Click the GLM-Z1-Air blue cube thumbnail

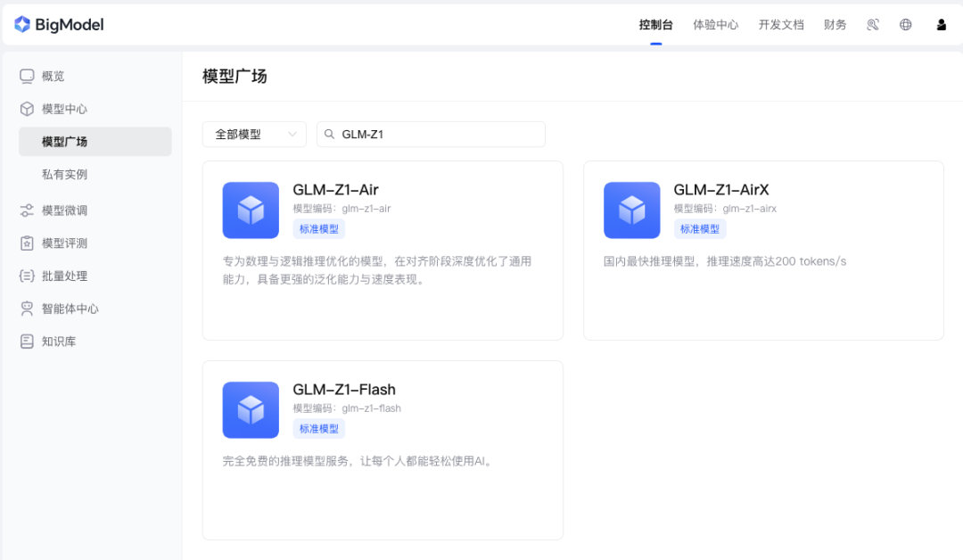pos(251,210)
